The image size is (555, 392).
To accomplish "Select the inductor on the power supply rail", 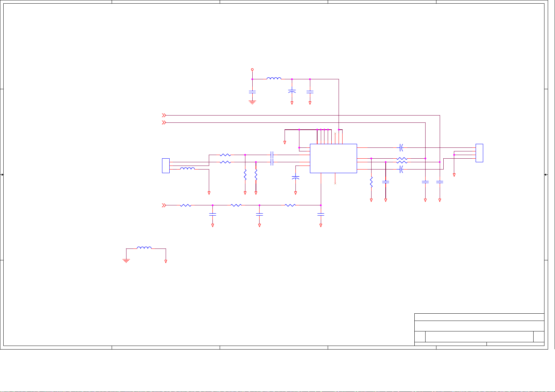I will click(274, 78).
